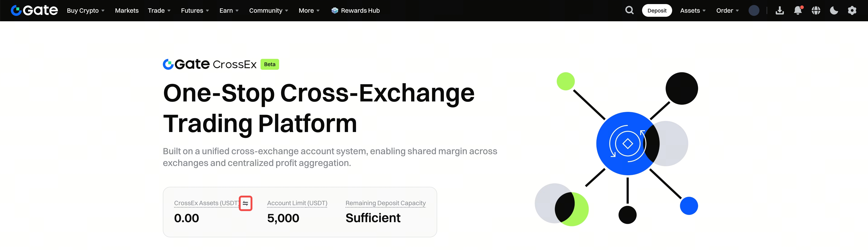Click the Gate logo in navbar
Screen dimensions: 868x250
coord(34,10)
